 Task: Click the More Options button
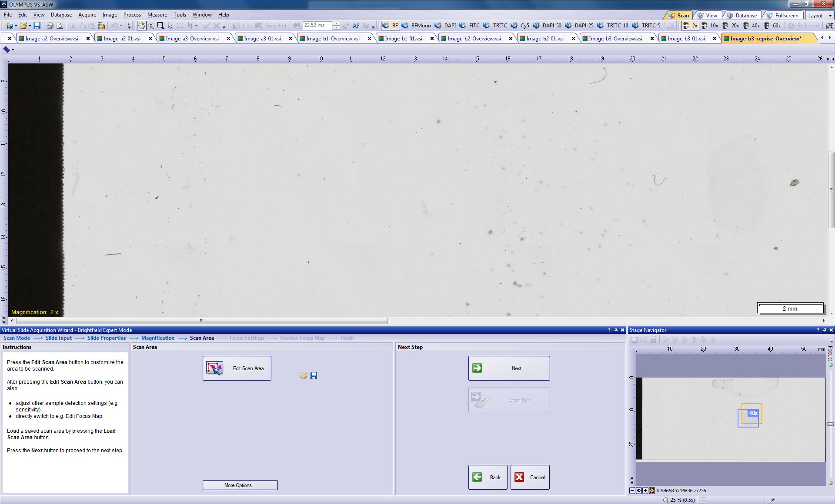click(240, 485)
